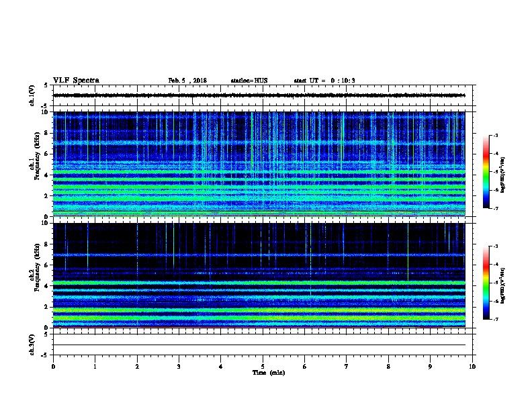The image size is (532, 411).
Task: Click time axis tick label "7"
Action: (x=347, y=367)
